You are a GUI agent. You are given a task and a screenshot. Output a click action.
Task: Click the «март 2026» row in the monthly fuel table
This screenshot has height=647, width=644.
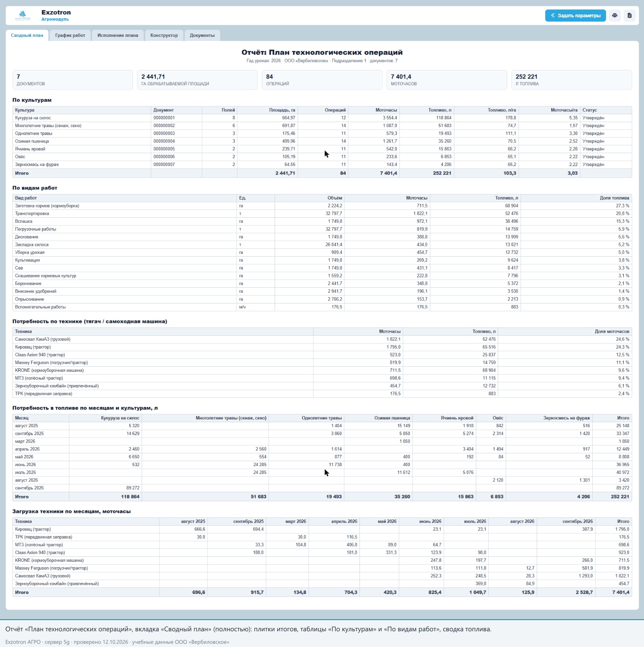click(322, 441)
